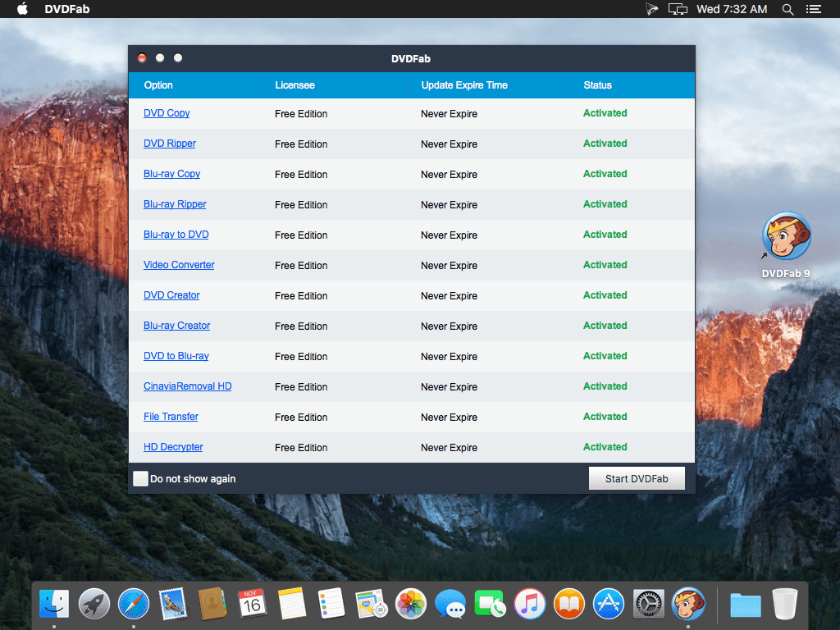Click Activated status in DVD Copy row

coord(605,113)
